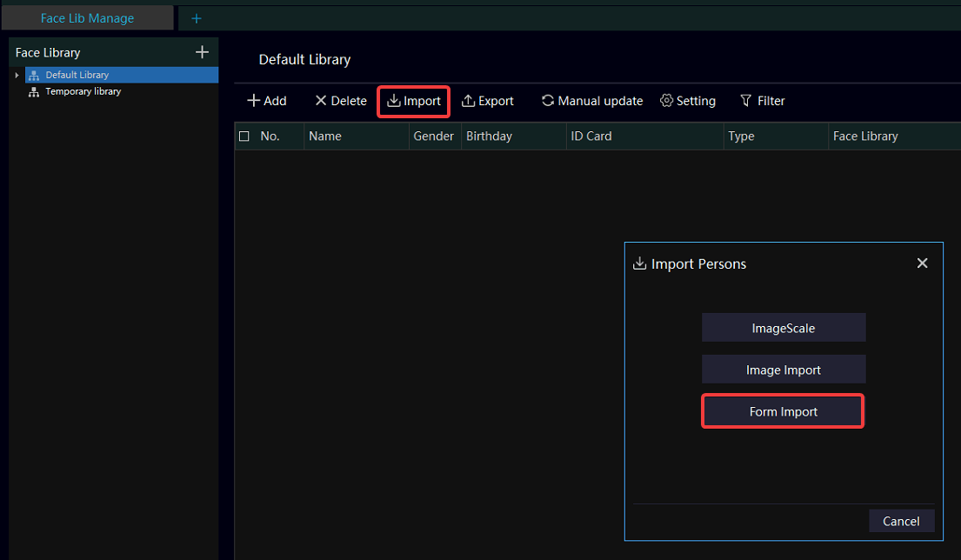Tick the select-all checkbox in table header
This screenshot has height=560, width=961.
pos(244,136)
